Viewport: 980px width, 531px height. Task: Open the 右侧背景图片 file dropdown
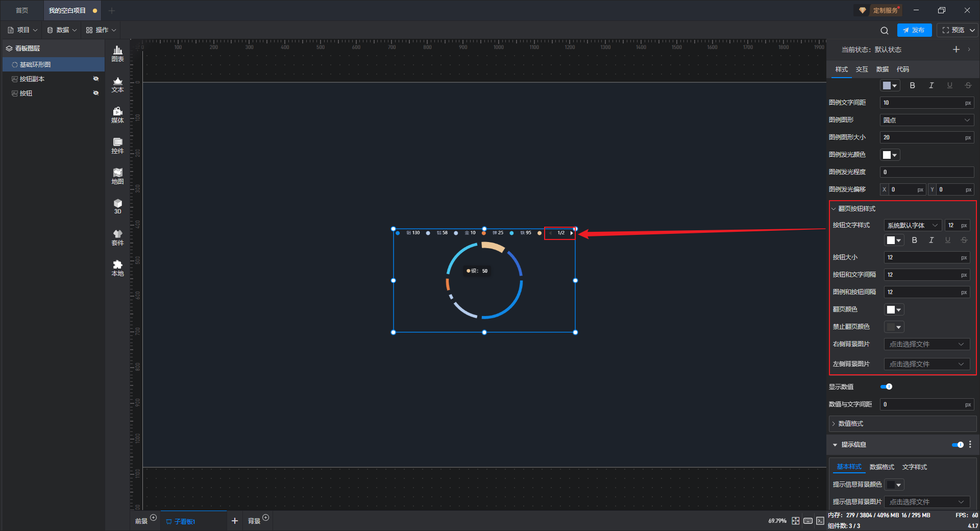(927, 344)
